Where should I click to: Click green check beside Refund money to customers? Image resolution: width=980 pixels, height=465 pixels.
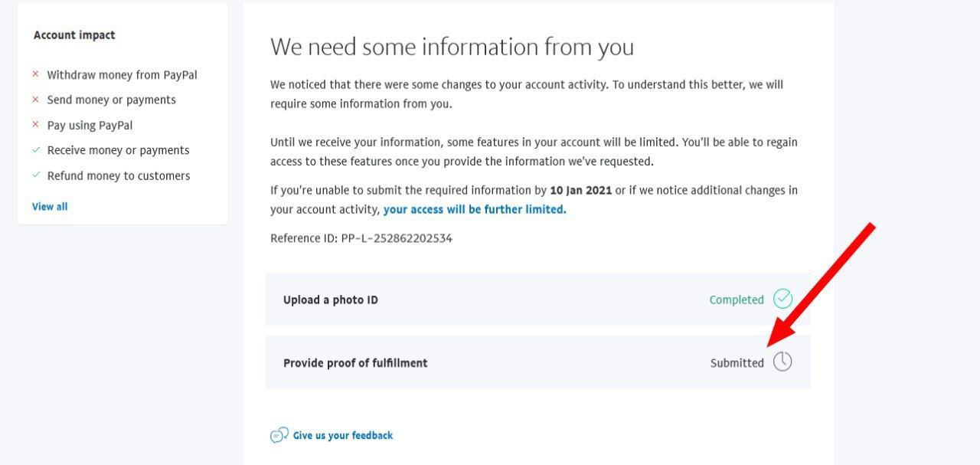[35, 175]
